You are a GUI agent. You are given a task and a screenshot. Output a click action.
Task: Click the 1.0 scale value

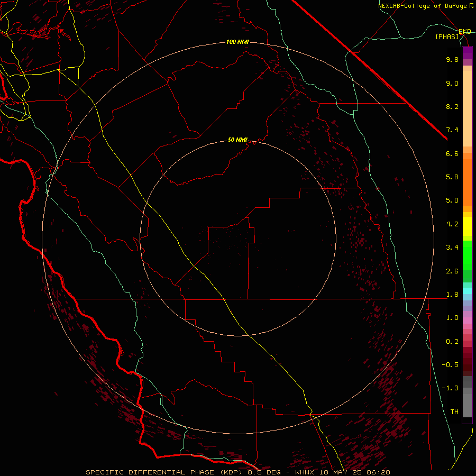(452, 318)
